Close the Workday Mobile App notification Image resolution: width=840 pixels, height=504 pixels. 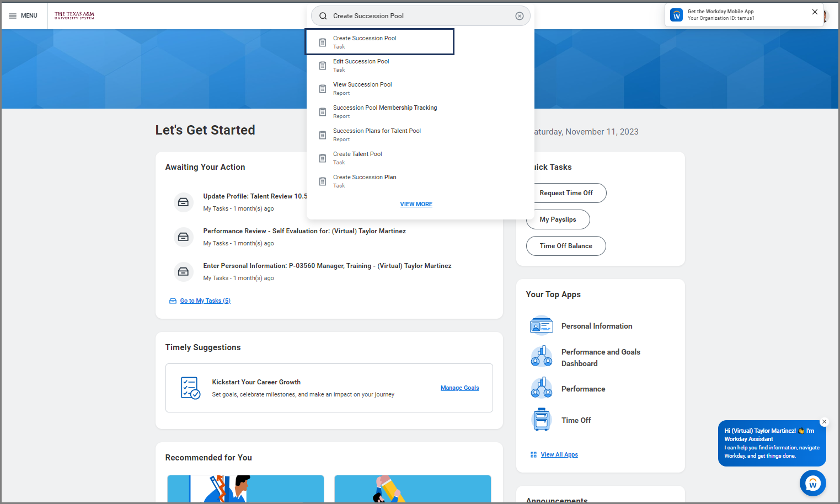[814, 12]
